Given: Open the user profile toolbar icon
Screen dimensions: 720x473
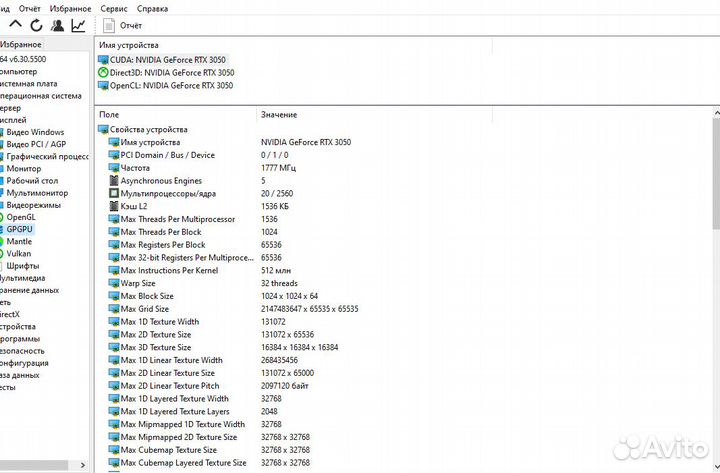Looking at the screenshot, I should (x=57, y=25).
